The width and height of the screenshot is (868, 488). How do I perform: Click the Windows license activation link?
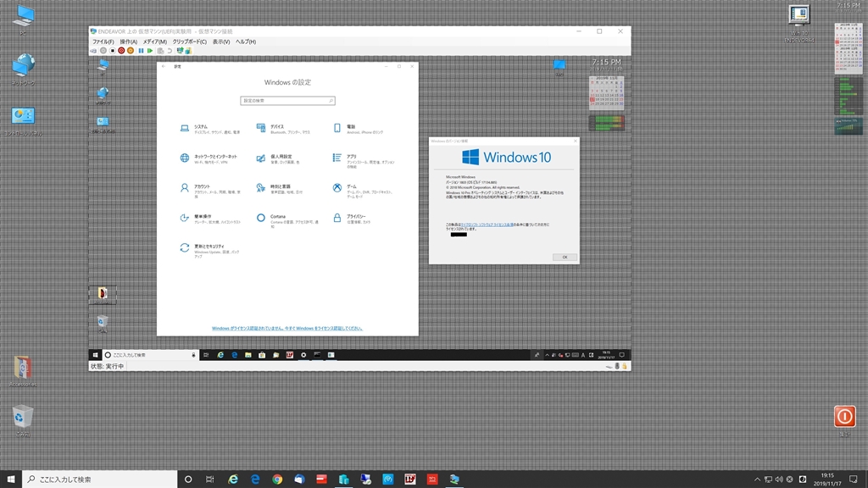point(287,328)
